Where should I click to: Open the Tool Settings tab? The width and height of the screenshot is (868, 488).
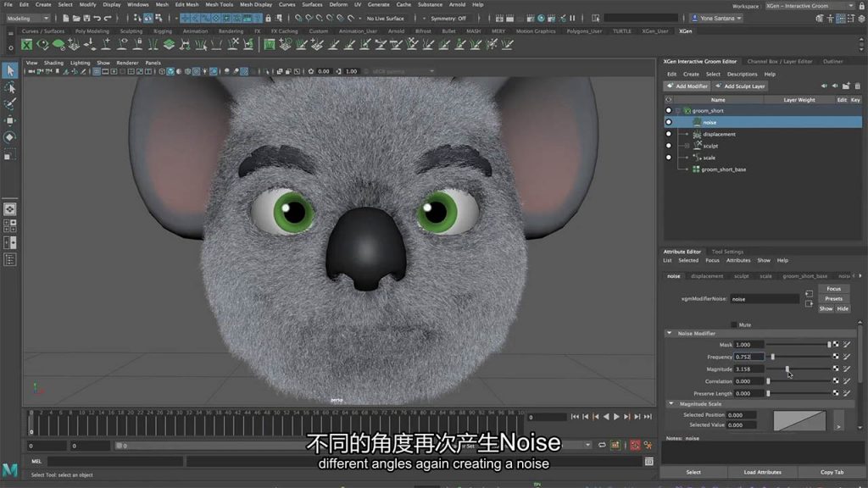coord(727,252)
